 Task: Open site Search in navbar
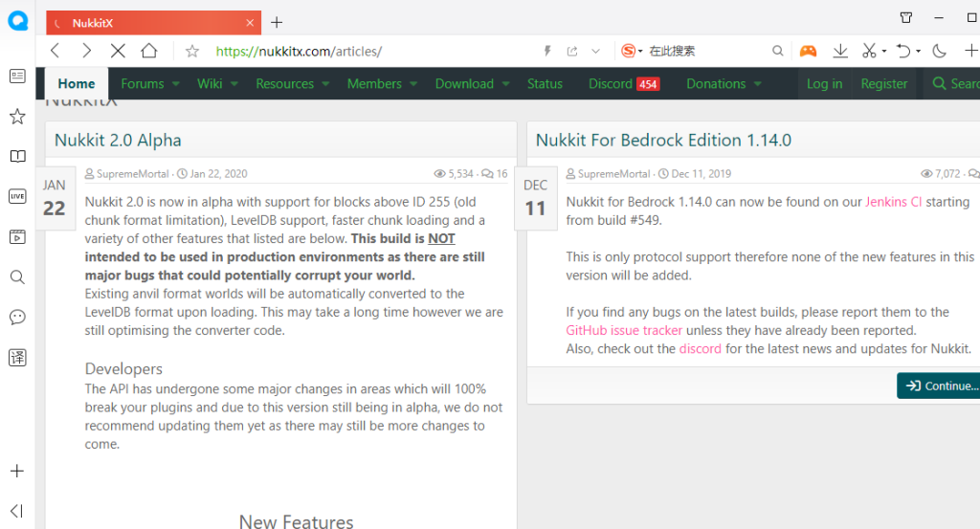(x=956, y=83)
